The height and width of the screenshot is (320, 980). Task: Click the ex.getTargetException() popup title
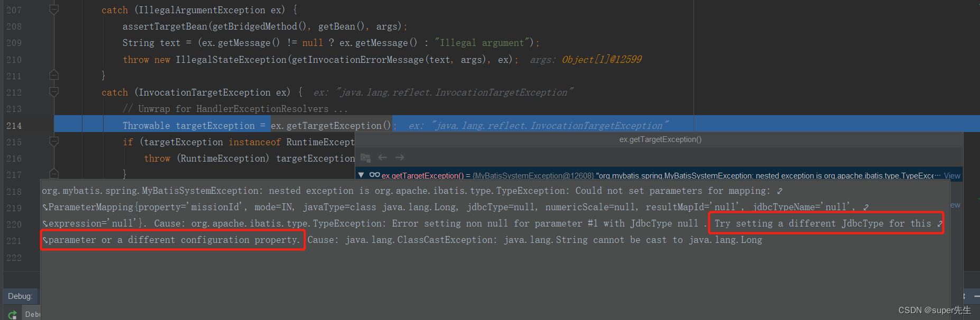pos(660,139)
